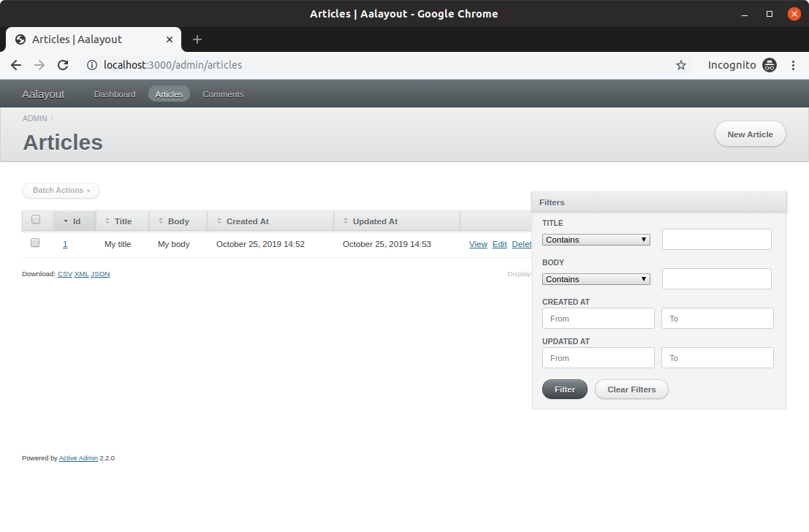Click the Created At From date field

[599, 319]
